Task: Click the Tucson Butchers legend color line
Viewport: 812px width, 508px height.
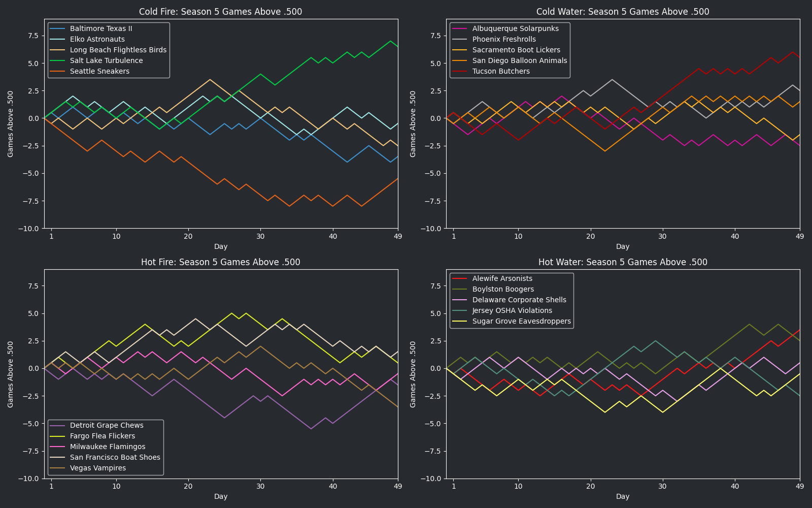Action: tap(460, 71)
